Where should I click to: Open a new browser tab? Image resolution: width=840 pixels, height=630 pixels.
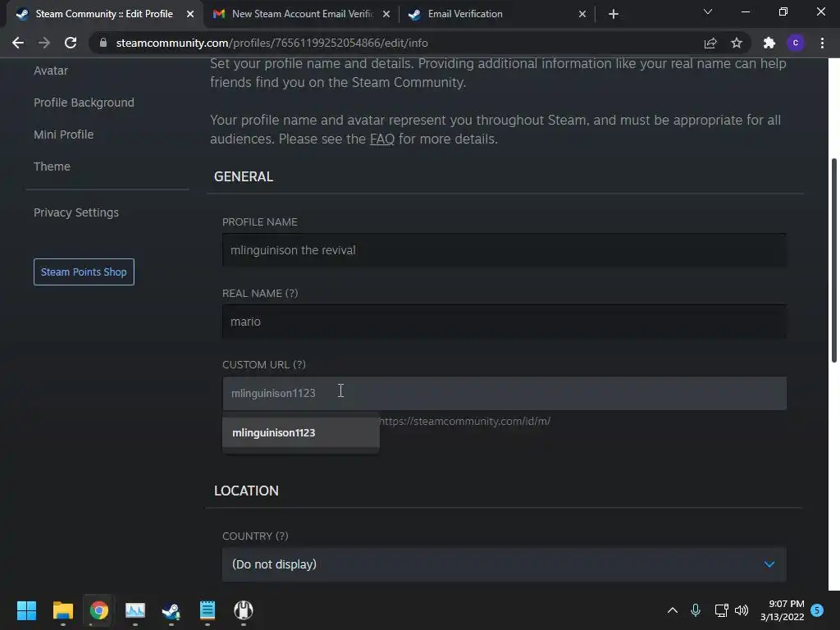tap(614, 14)
